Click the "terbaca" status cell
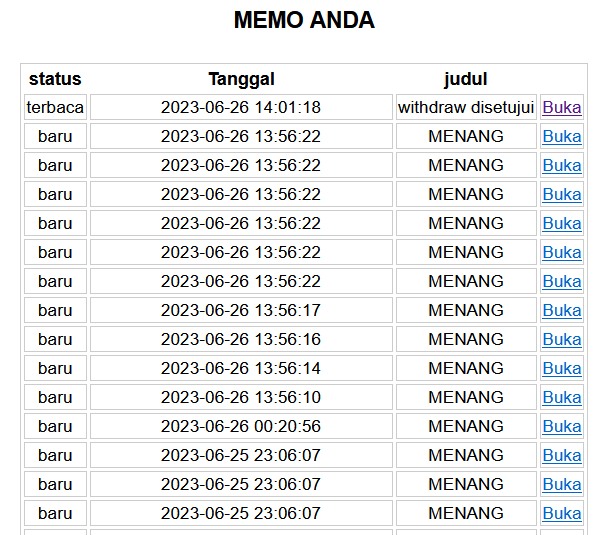The width and height of the screenshot is (613, 535). (55, 107)
